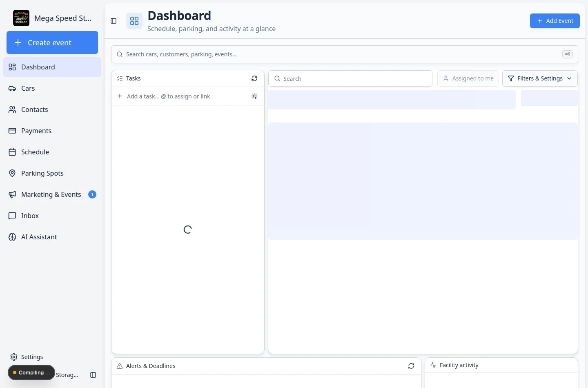Image resolution: width=588 pixels, height=388 pixels.
Task: Click the Facility activity pulse icon
Action: pyautogui.click(x=433, y=365)
